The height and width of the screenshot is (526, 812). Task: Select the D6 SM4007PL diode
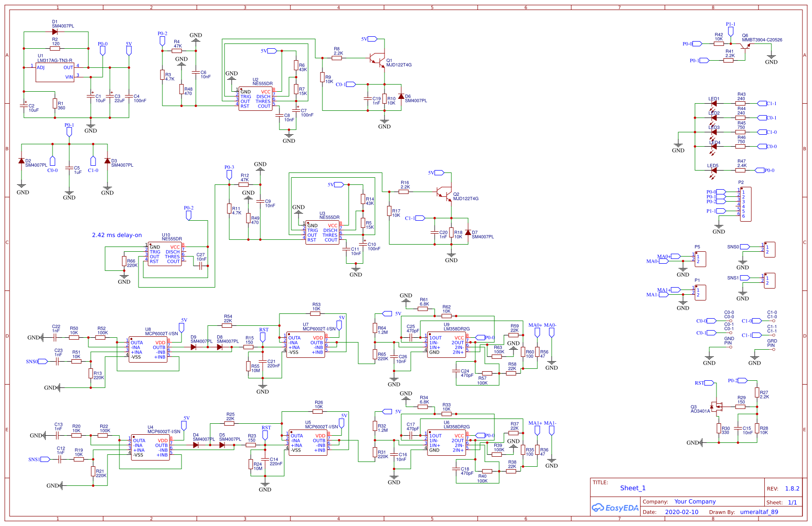click(x=401, y=97)
